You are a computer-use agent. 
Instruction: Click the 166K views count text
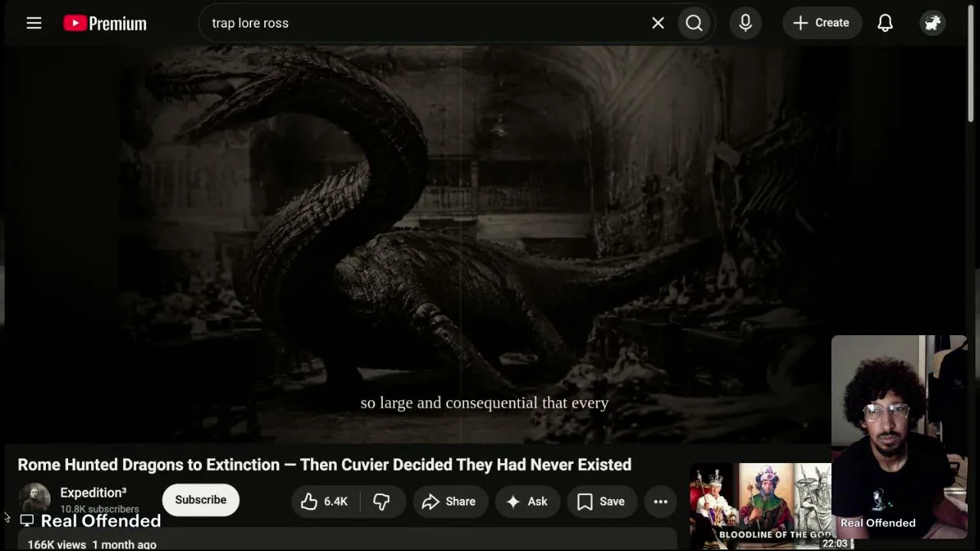[x=57, y=544]
